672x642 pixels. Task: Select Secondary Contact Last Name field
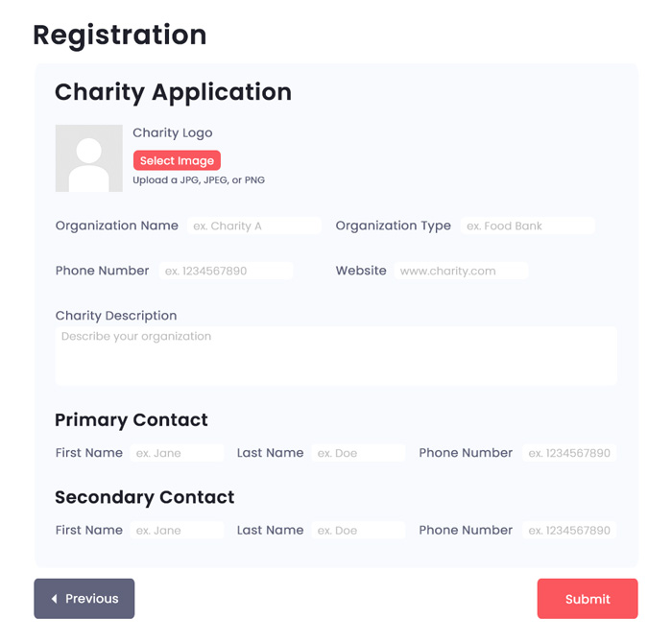coord(358,531)
